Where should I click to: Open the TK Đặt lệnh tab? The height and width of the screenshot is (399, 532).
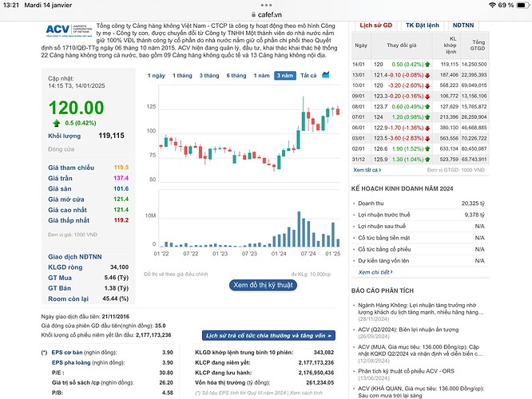(x=422, y=26)
